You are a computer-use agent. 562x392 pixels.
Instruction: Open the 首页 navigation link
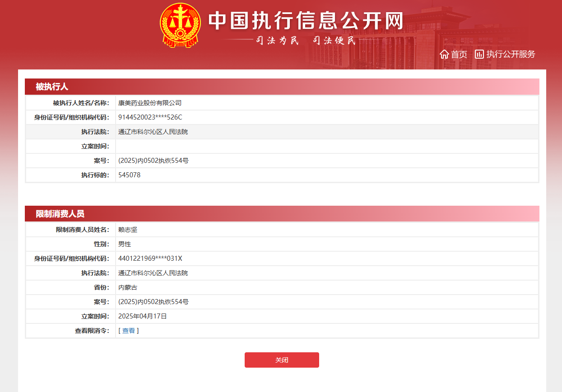[459, 55]
